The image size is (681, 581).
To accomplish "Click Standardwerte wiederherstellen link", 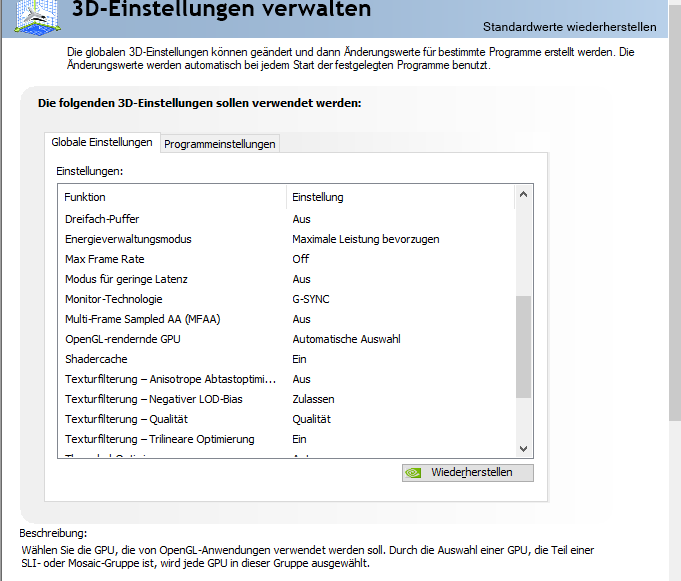I will (x=569, y=27).
